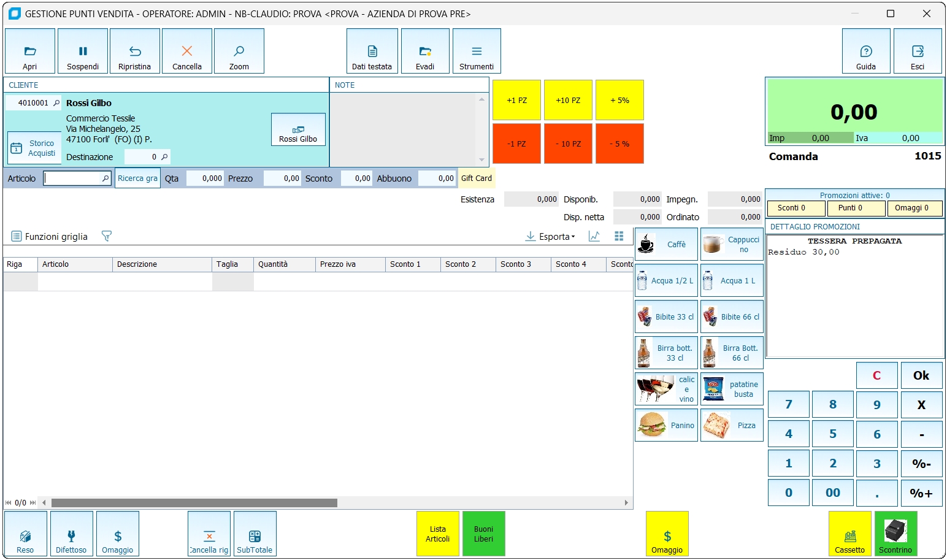Choose Birra Bott. 66 cl
947x560 pixels.
pos(732,353)
